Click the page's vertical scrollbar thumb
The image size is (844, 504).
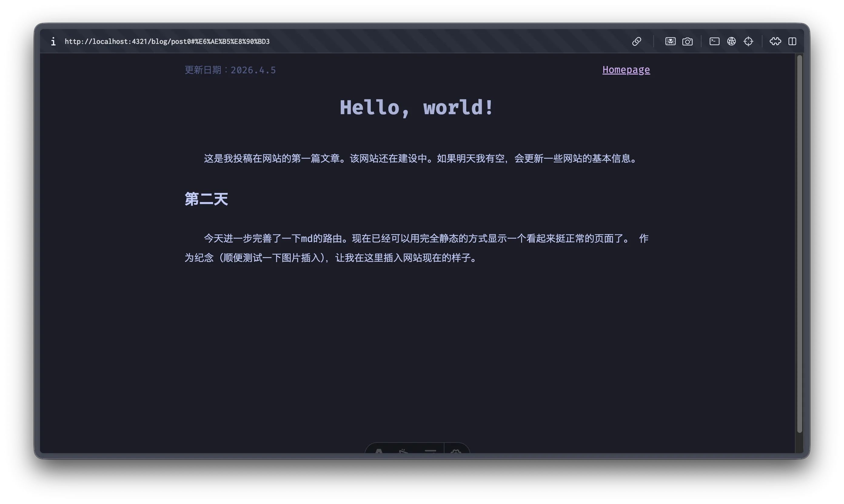799,244
